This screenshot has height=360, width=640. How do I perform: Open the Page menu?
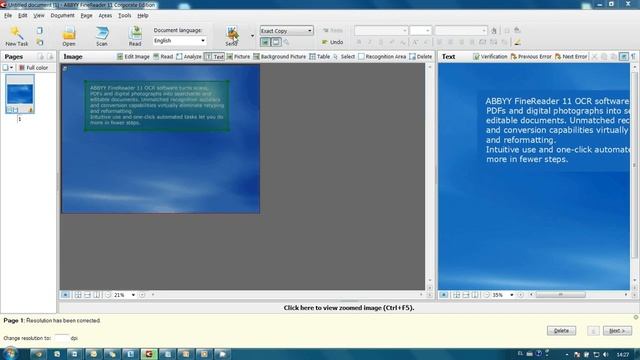click(x=87, y=16)
